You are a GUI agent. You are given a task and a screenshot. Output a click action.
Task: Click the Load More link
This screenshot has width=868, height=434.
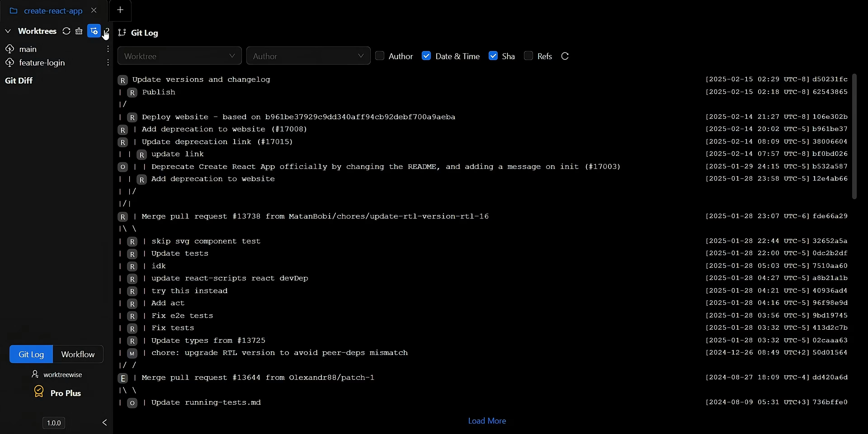coord(487,421)
